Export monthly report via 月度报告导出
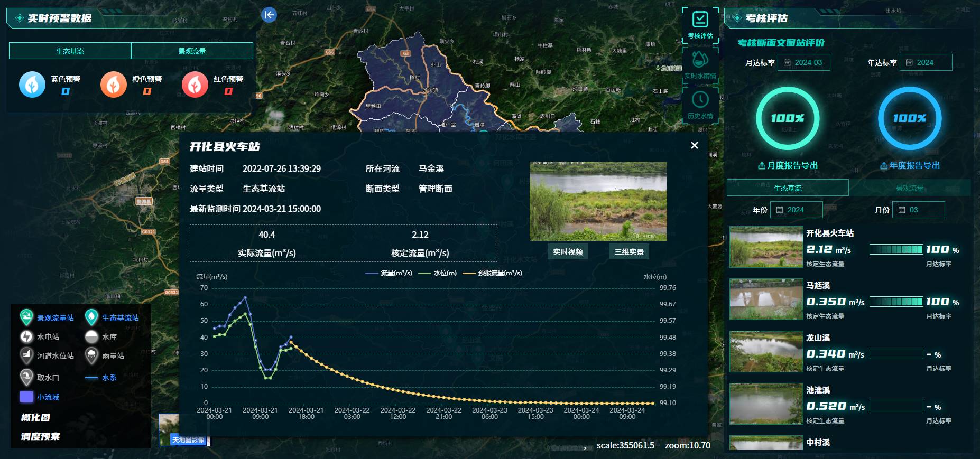980x459 pixels. 788,165
